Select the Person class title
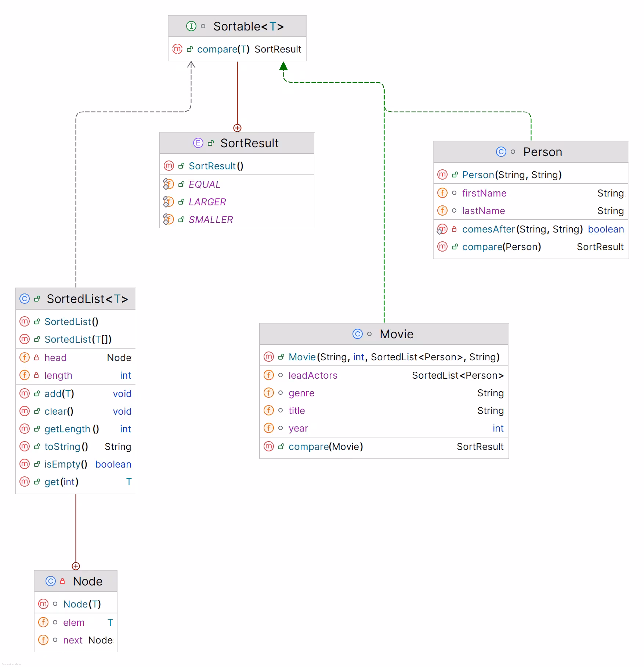 (543, 152)
